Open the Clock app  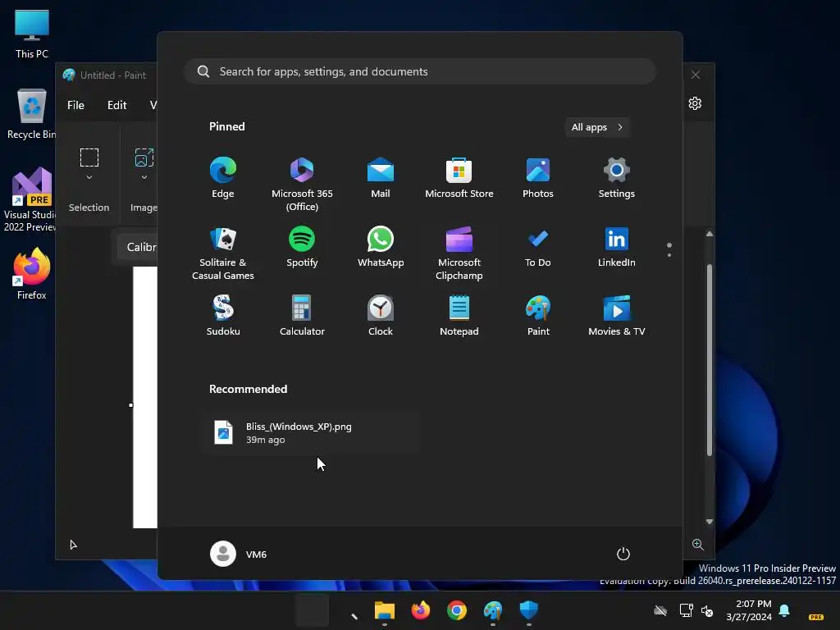pos(381,316)
